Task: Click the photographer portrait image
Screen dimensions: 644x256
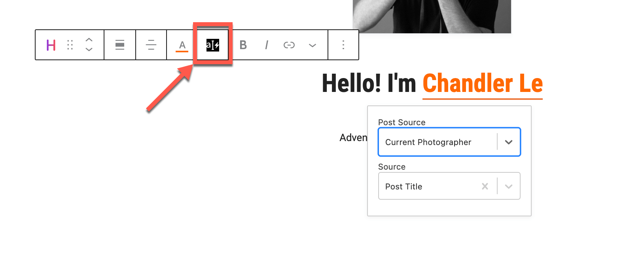Action: coord(432,17)
